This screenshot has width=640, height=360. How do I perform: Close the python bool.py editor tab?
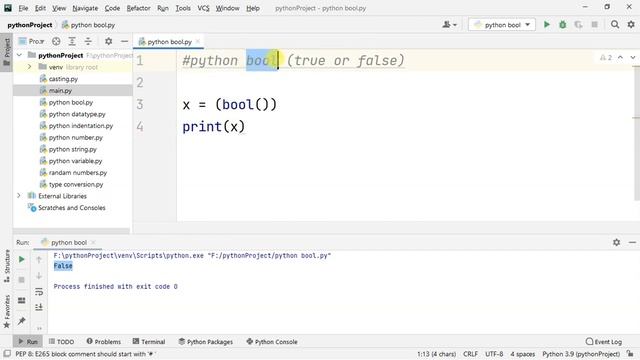pos(198,41)
